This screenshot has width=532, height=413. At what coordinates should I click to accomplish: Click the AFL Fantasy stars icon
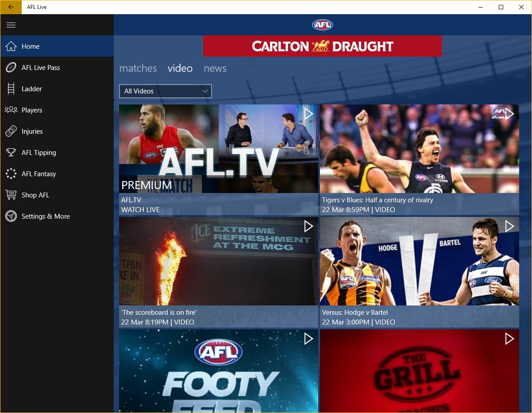(11, 174)
